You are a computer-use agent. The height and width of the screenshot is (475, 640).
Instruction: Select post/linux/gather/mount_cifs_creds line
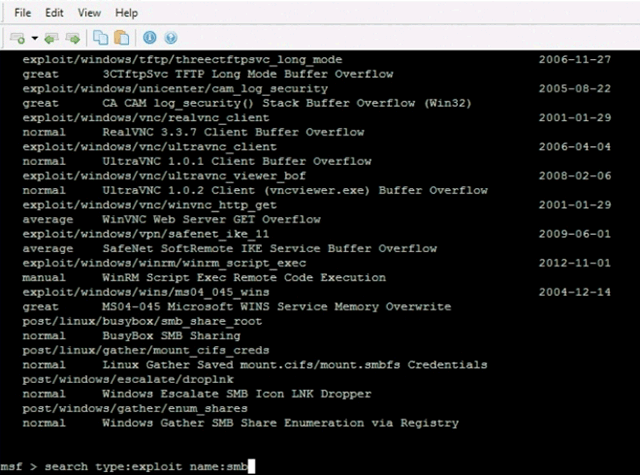pyautogui.click(x=146, y=351)
